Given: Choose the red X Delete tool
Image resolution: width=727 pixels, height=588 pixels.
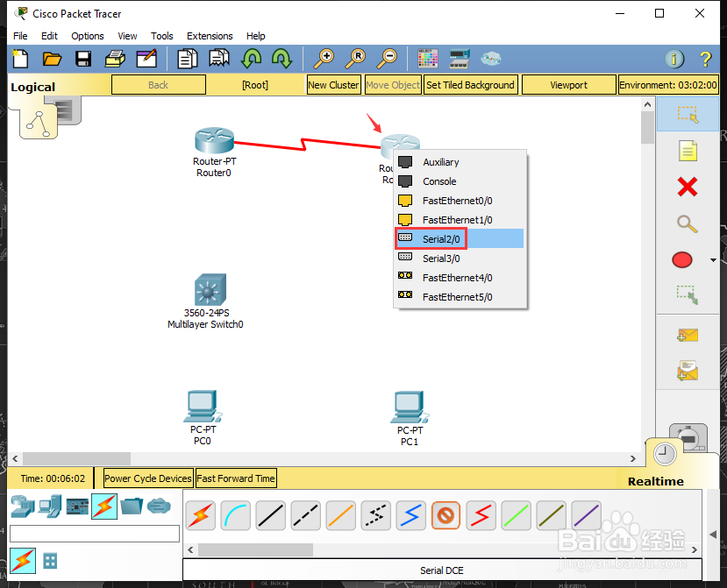Looking at the screenshot, I should [x=688, y=187].
